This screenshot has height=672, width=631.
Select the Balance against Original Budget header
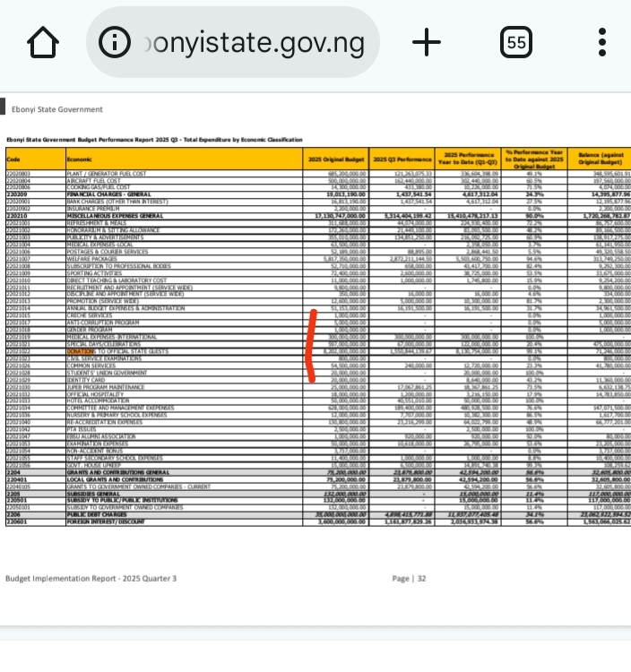pos(603,159)
